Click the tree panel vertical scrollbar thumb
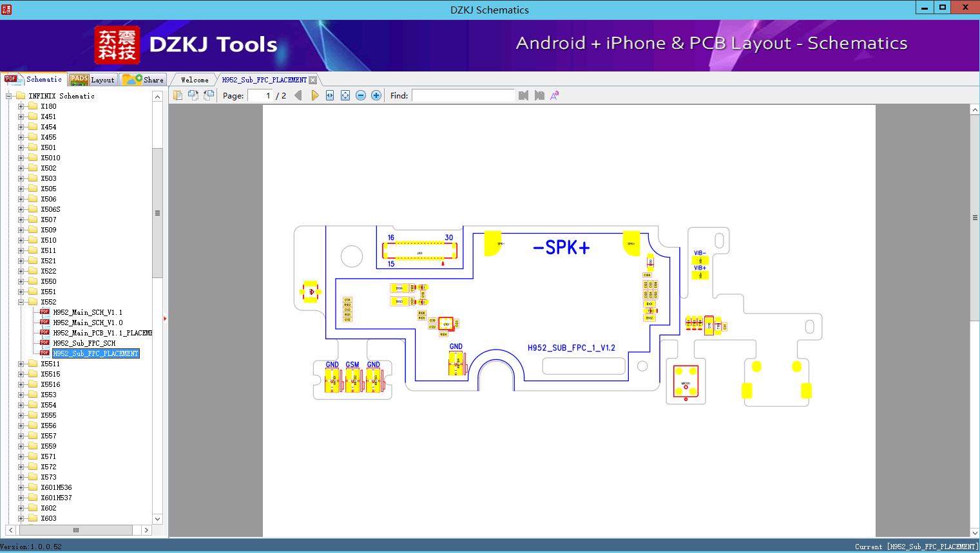 [157, 213]
